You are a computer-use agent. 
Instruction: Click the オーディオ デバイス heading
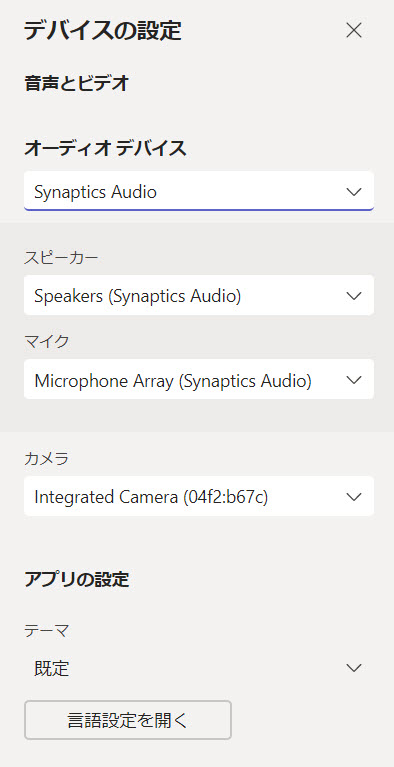105,148
